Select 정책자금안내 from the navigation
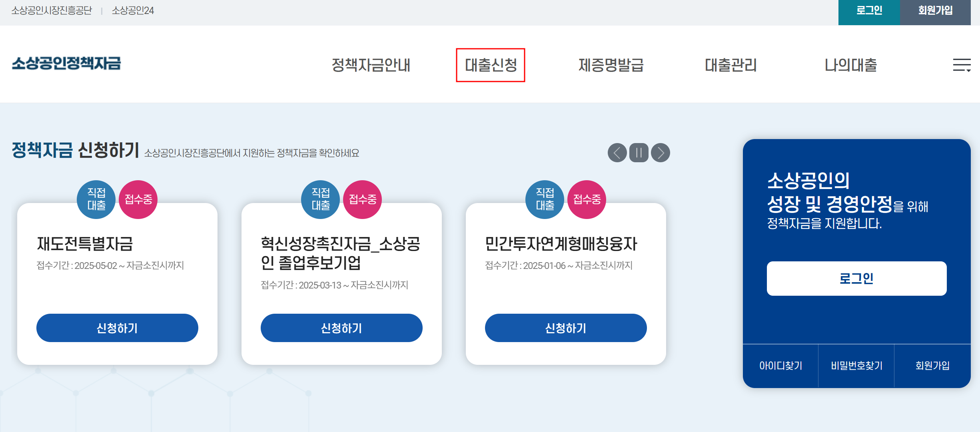Viewport: 980px width, 432px height. [x=371, y=65]
